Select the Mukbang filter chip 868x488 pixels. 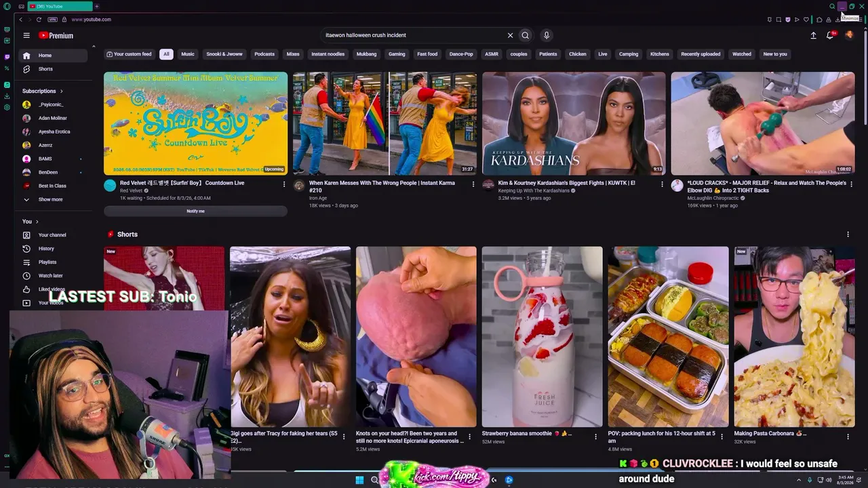[366, 54]
